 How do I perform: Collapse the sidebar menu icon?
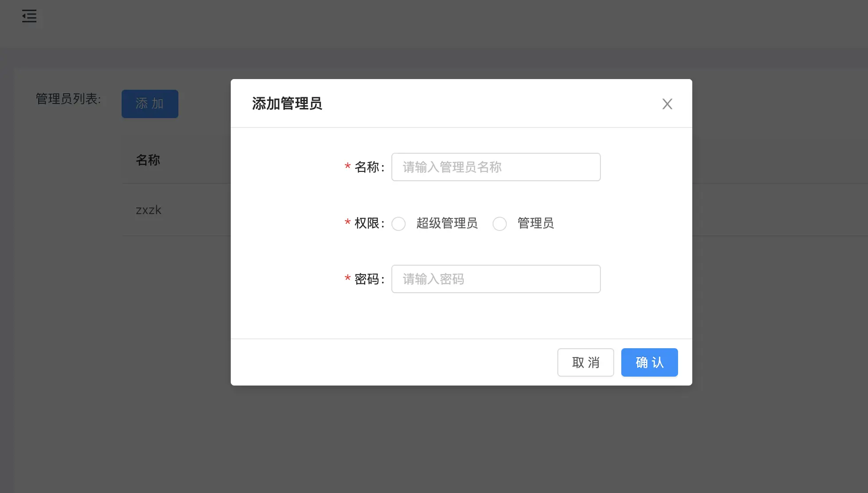(29, 16)
